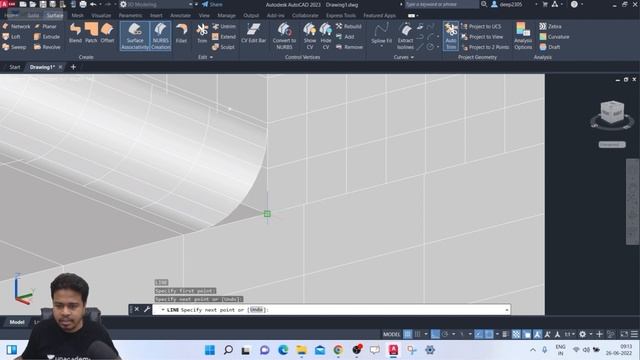Click the Sculpt tool
Viewport: 640px width, 360px height.
223,47
